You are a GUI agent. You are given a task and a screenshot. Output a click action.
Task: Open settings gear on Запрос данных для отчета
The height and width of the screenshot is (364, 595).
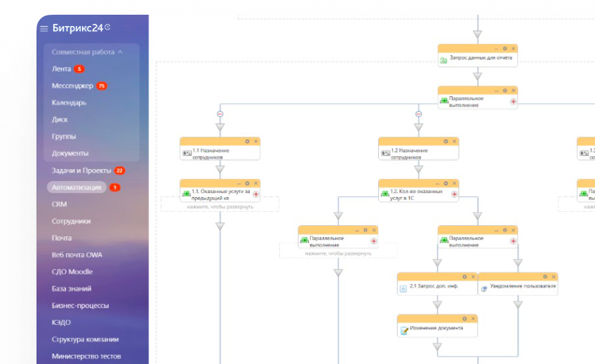coord(505,49)
